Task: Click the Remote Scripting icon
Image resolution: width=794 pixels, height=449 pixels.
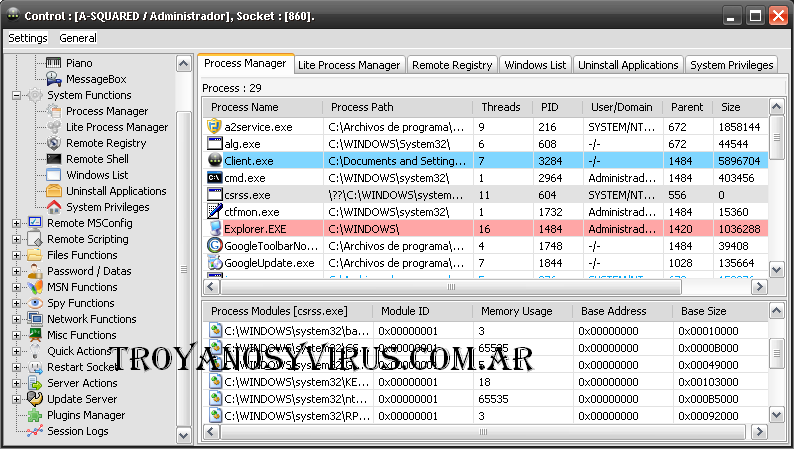Action: (x=35, y=239)
